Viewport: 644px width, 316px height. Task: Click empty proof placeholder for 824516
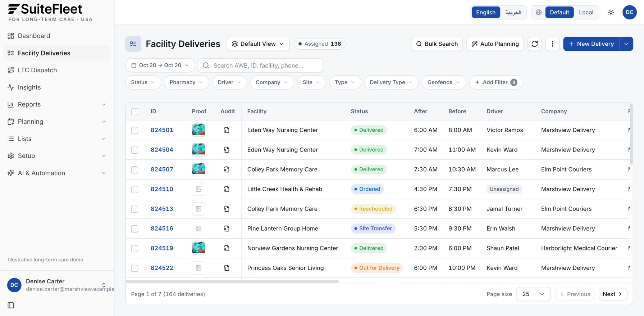point(198,229)
